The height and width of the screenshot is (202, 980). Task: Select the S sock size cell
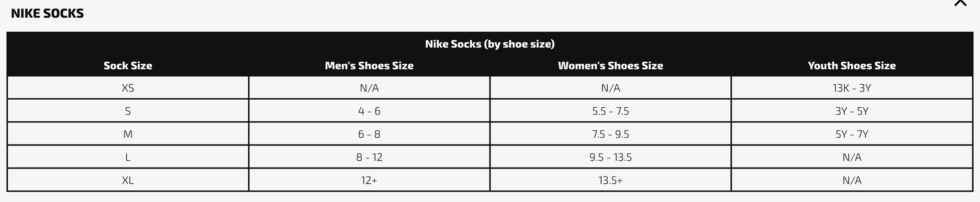point(128,111)
